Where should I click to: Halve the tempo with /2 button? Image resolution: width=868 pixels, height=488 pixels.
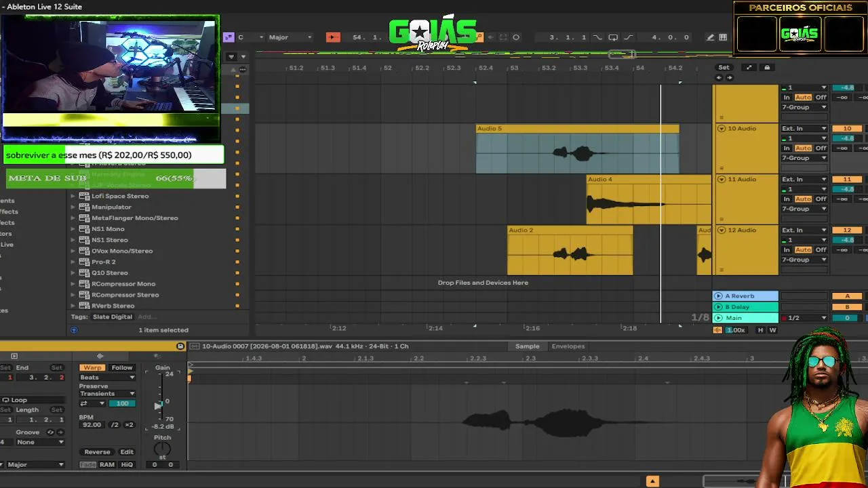tap(115, 425)
